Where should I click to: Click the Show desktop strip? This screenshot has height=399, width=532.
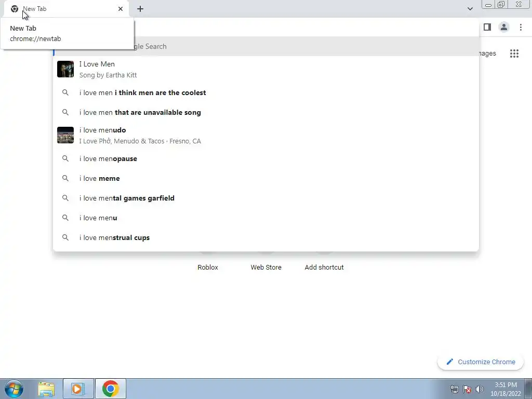(x=528, y=389)
